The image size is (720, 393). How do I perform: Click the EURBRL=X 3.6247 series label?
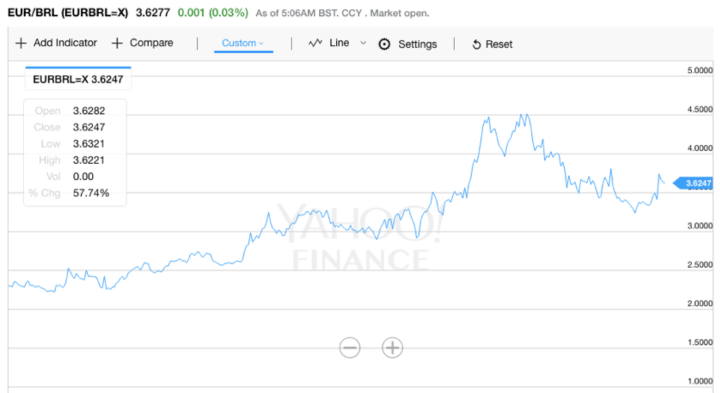point(78,79)
